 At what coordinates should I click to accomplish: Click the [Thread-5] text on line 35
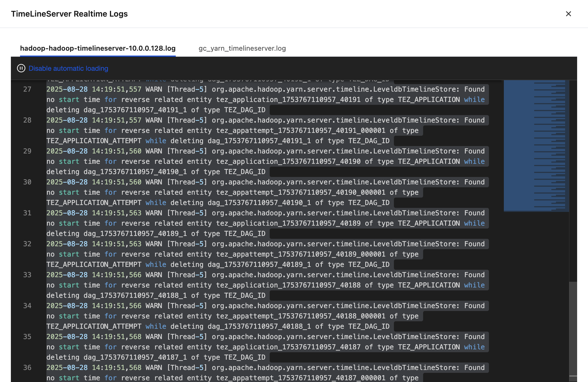pyautogui.click(x=187, y=337)
